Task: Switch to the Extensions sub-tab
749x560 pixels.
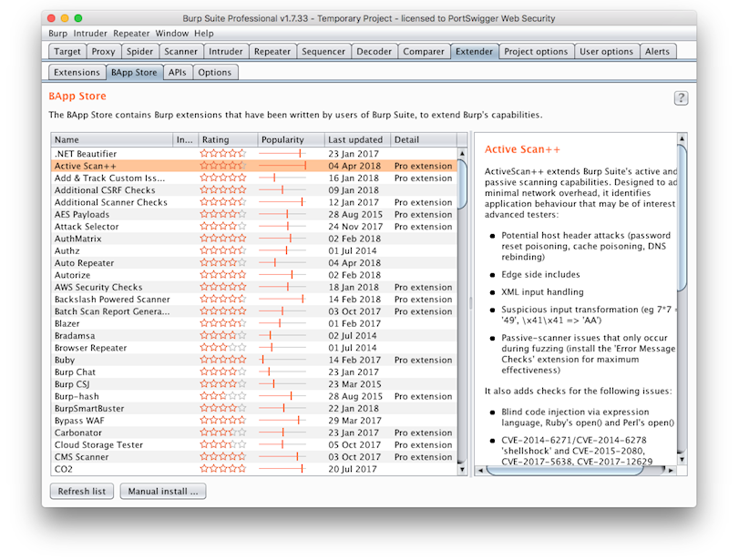Action: tap(77, 73)
